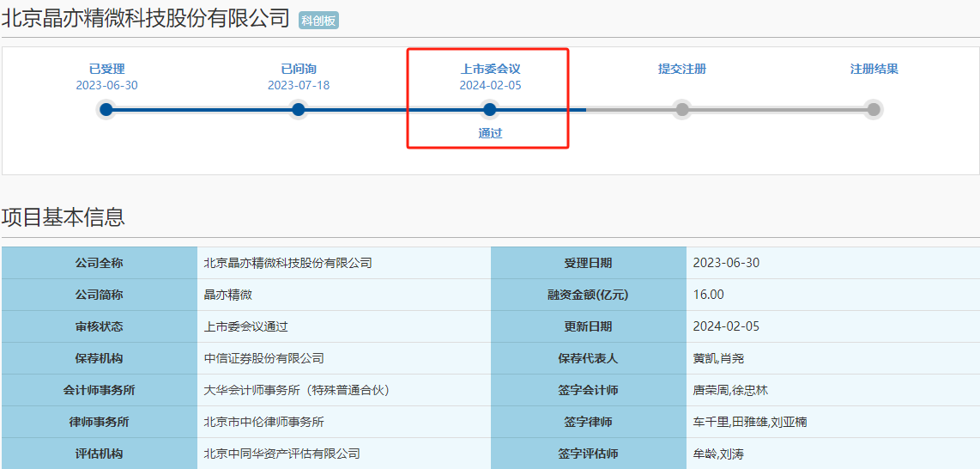The height and width of the screenshot is (469, 980).
Task: Click the gray 注册结果 progress dot
Action: pyautogui.click(x=874, y=110)
